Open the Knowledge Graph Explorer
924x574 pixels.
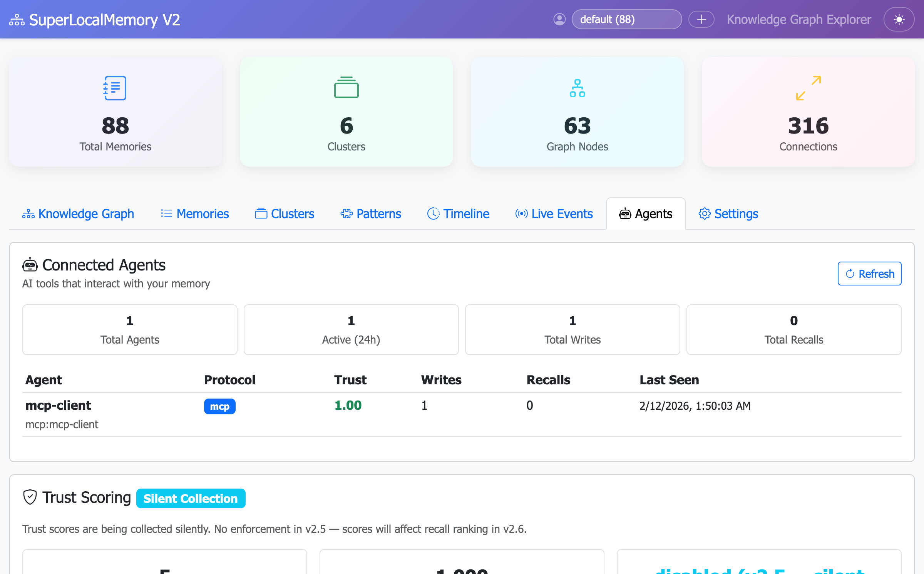click(x=798, y=19)
